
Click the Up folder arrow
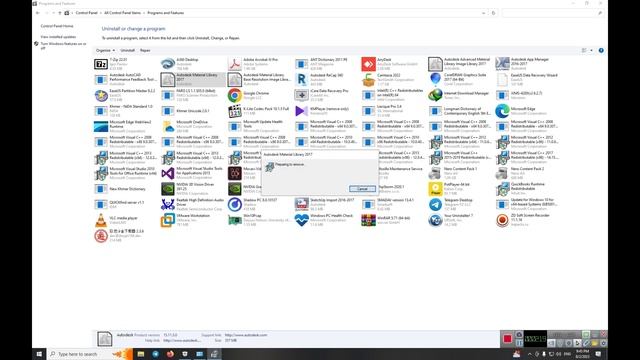[x=60, y=13]
